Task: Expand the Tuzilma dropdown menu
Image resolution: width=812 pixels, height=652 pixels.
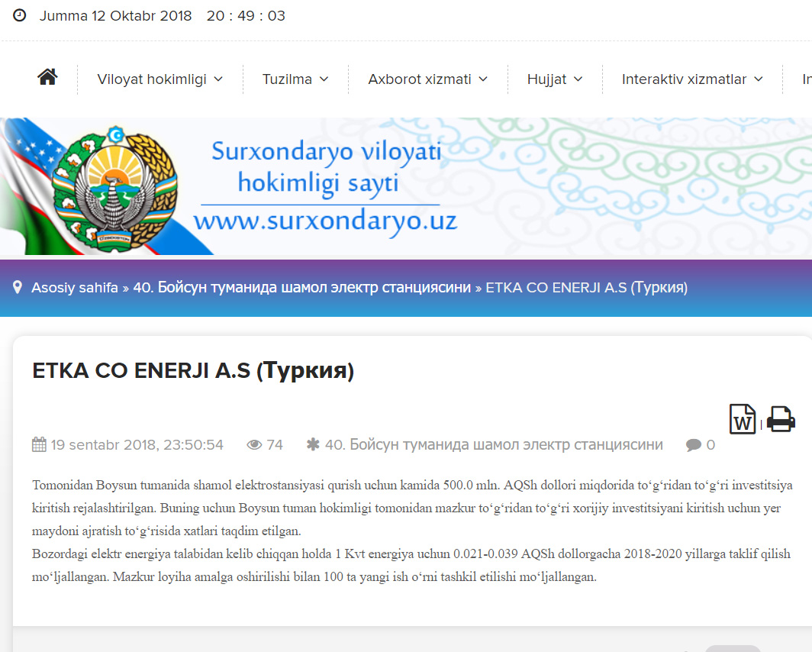Action: point(295,79)
